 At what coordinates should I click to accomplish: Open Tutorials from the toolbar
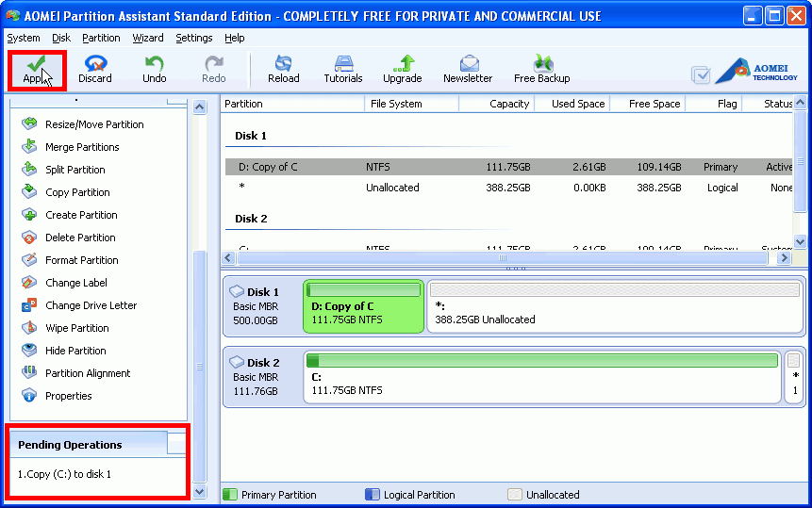(x=343, y=71)
